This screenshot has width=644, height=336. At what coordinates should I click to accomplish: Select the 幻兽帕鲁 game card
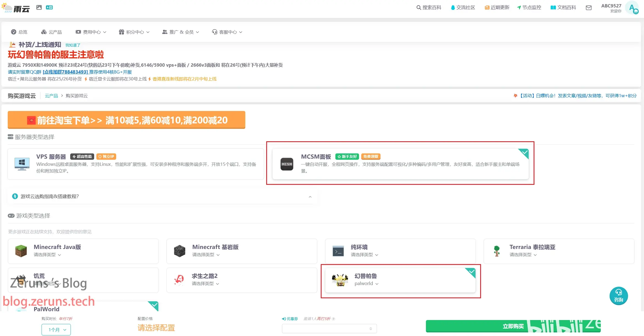400,280
